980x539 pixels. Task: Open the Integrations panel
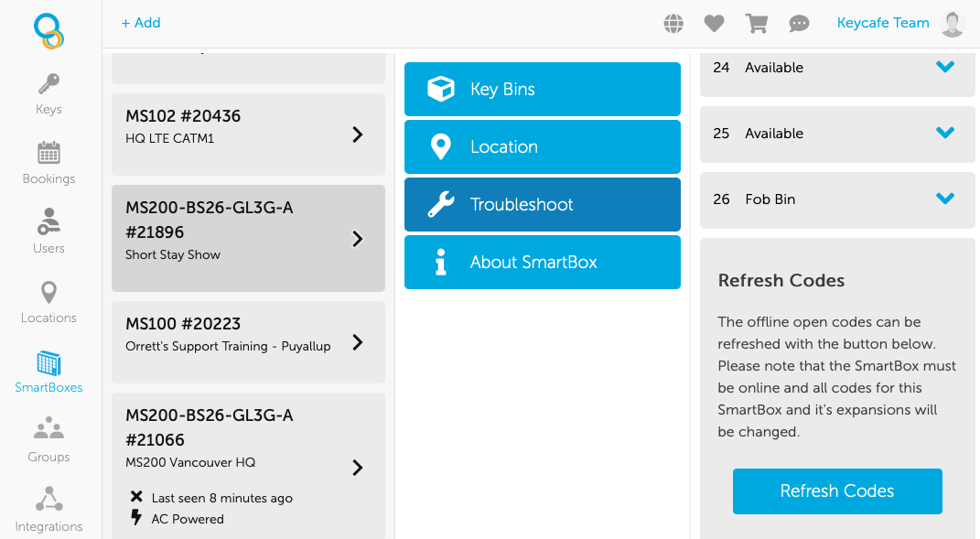click(x=48, y=509)
